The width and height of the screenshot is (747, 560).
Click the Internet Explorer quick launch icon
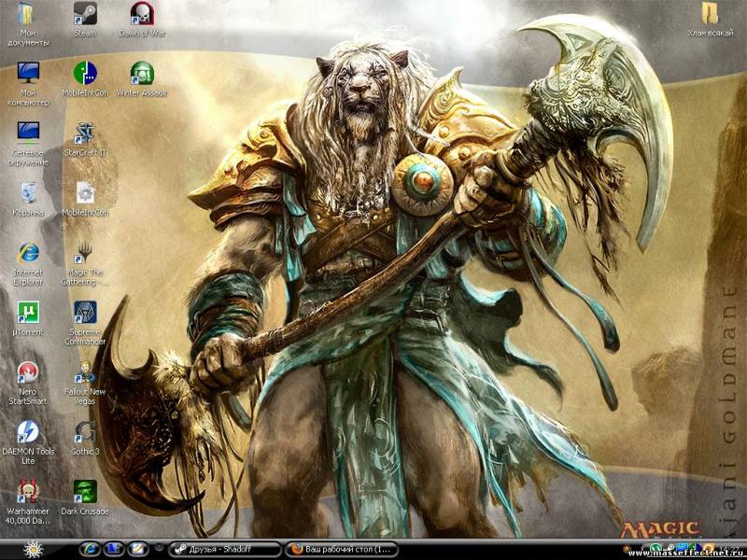tap(90, 549)
